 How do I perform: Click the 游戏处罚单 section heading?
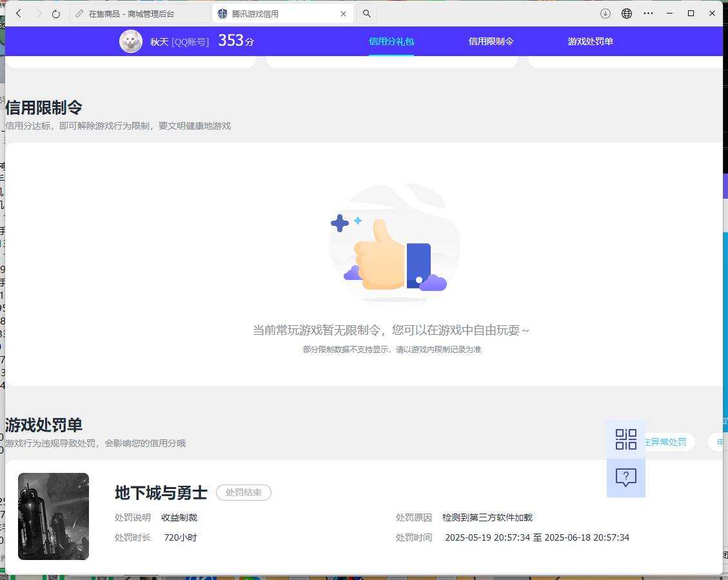click(44, 425)
